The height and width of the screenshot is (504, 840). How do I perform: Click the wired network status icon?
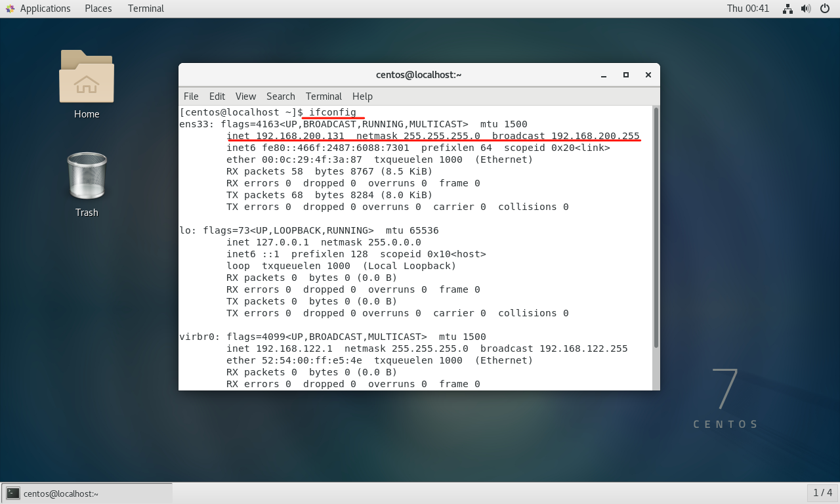coord(788,9)
